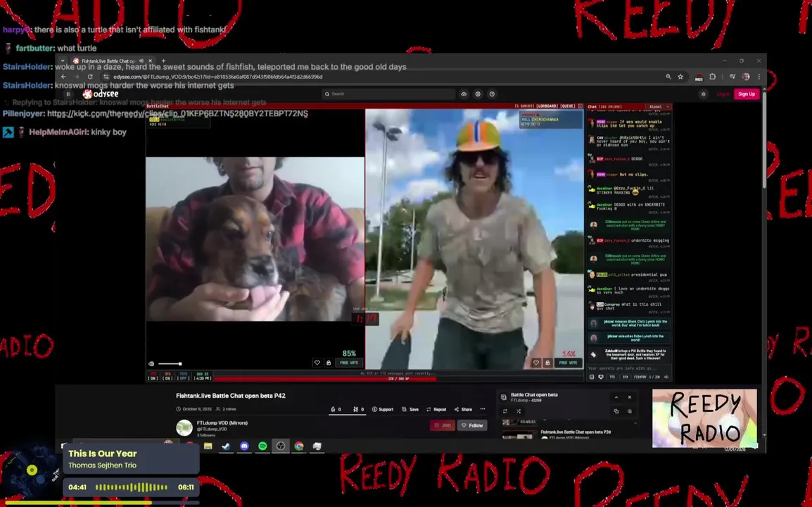This screenshot has height=507, width=812.
Task: Click the red XP progress bar
Action: pyautogui.click(x=399, y=378)
